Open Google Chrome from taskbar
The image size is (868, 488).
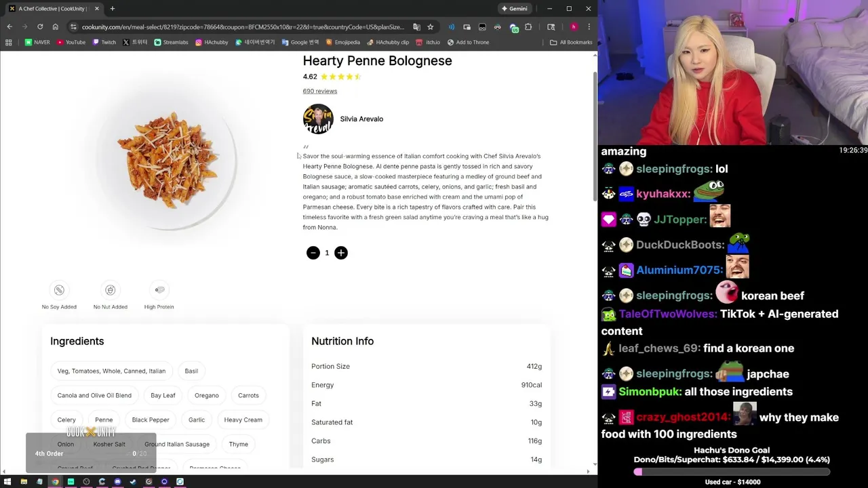coord(55,482)
